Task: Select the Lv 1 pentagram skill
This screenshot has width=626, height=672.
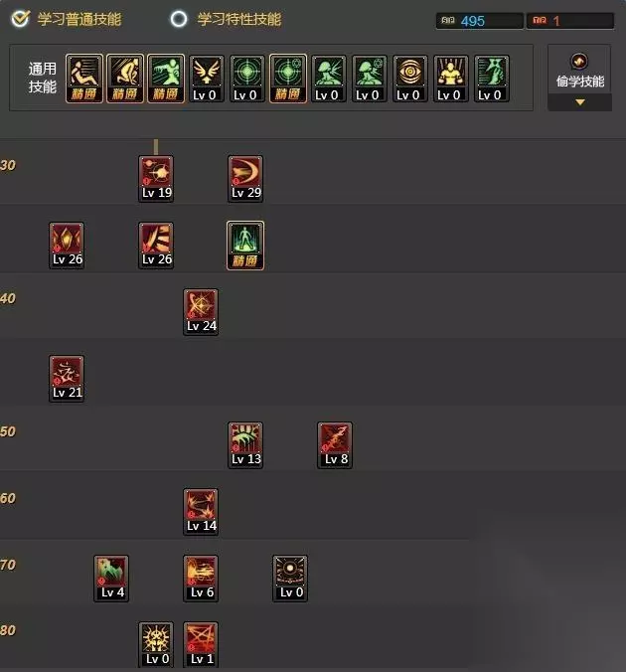Action: coord(201,645)
